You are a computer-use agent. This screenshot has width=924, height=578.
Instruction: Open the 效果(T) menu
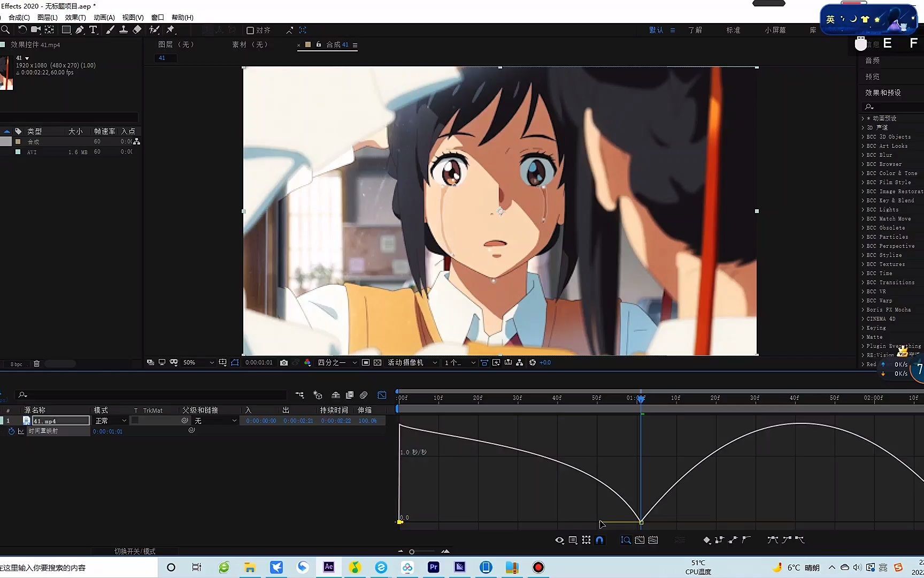point(75,18)
